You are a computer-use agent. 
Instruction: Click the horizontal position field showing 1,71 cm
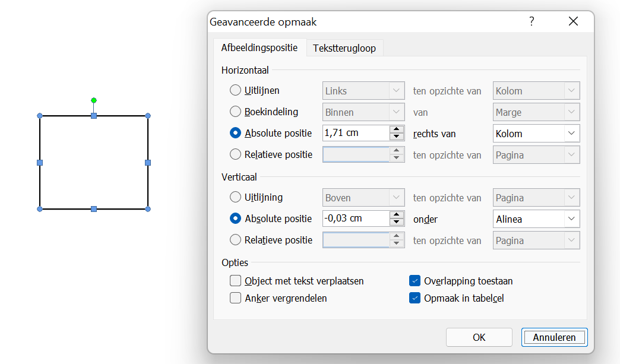tap(355, 133)
